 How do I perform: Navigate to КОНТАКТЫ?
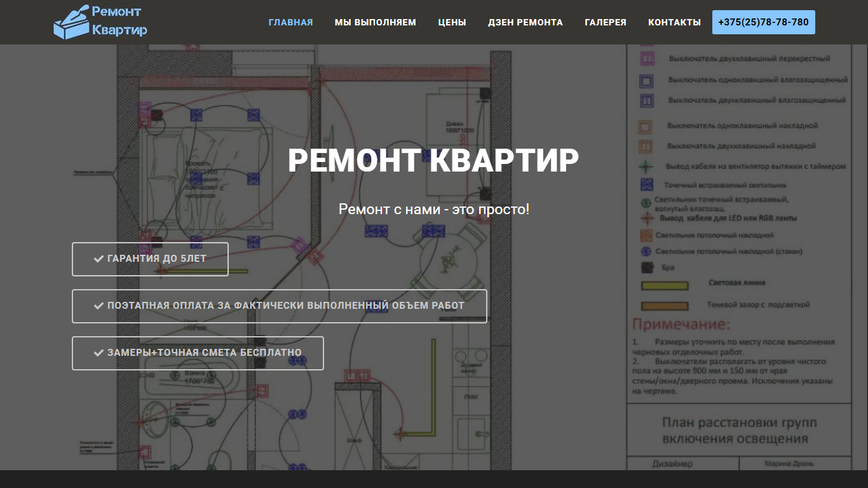[x=675, y=22]
